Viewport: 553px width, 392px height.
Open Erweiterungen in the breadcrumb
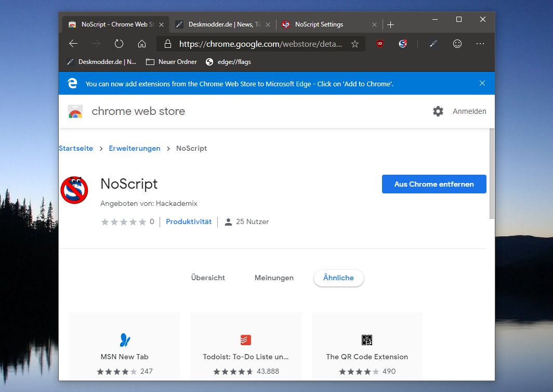pyautogui.click(x=135, y=148)
